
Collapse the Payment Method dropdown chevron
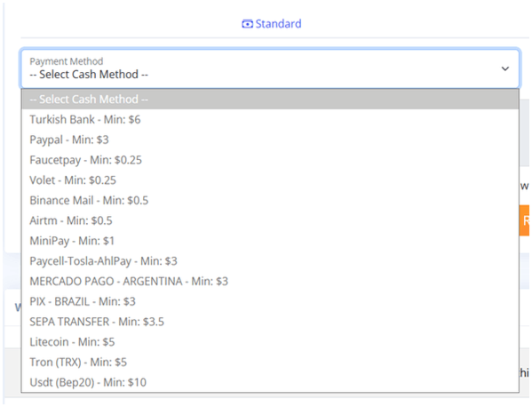(x=504, y=69)
